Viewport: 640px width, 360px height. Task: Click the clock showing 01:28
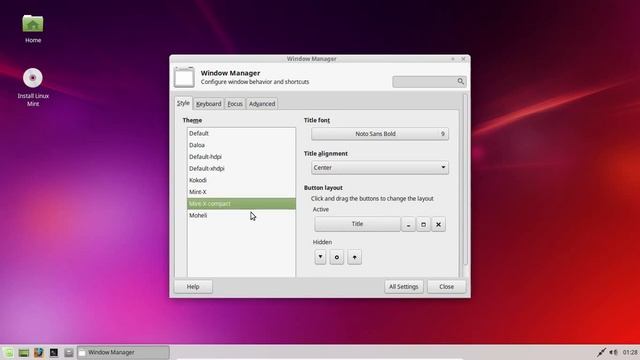pyautogui.click(x=630, y=352)
